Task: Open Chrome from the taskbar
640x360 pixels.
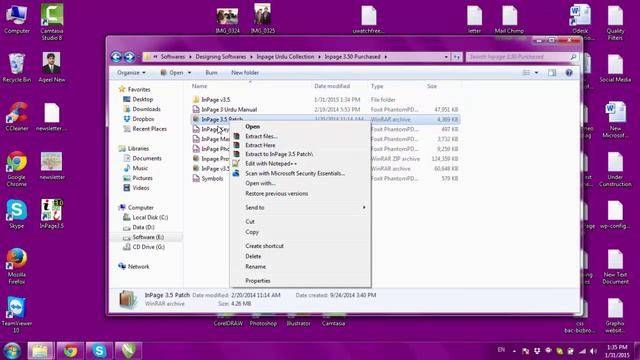Action: point(70,351)
